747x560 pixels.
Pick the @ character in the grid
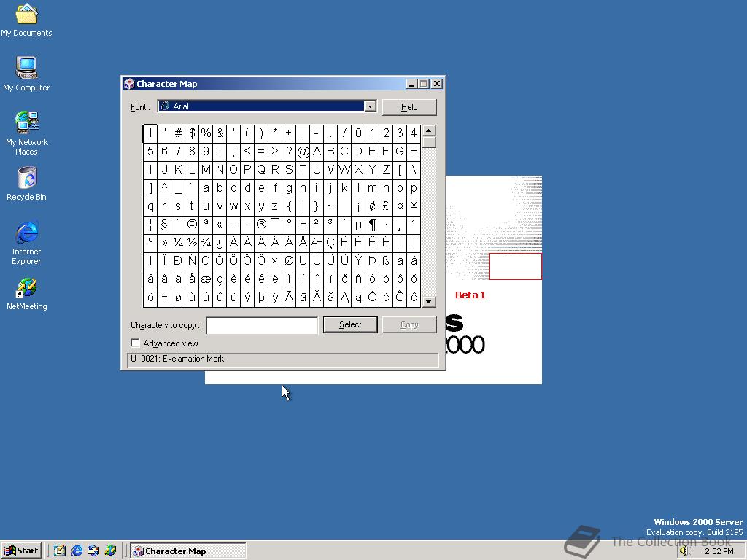(x=303, y=152)
